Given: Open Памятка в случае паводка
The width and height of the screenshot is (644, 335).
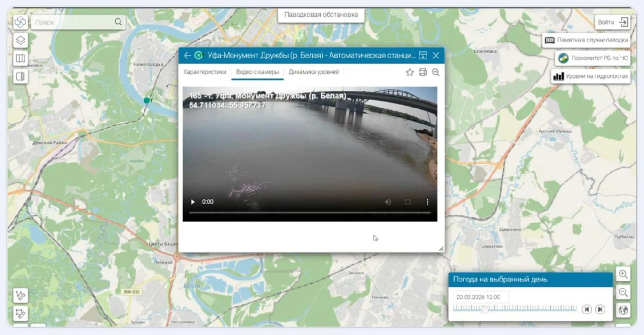Looking at the screenshot, I should point(586,40).
